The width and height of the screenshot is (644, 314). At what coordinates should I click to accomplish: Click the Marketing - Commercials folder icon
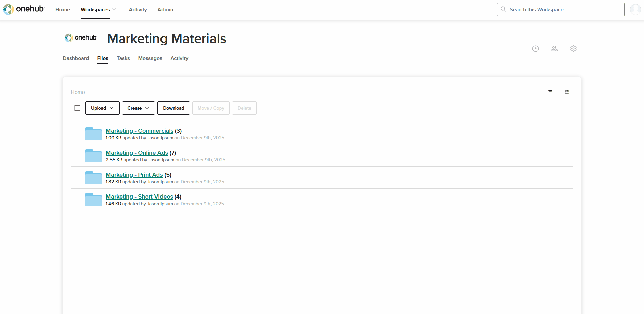click(x=94, y=134)
